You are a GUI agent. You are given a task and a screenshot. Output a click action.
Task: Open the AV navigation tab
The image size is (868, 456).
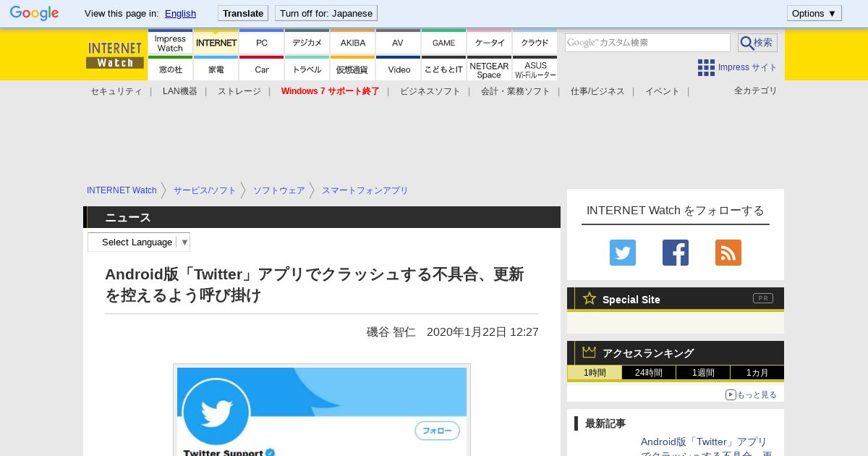tap(398, 43)
